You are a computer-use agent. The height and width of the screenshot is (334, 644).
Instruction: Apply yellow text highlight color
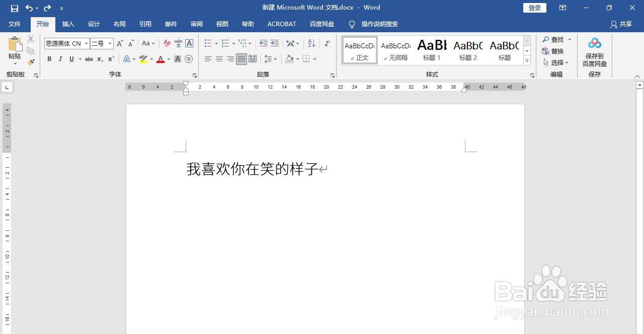[x=143, y=59]
